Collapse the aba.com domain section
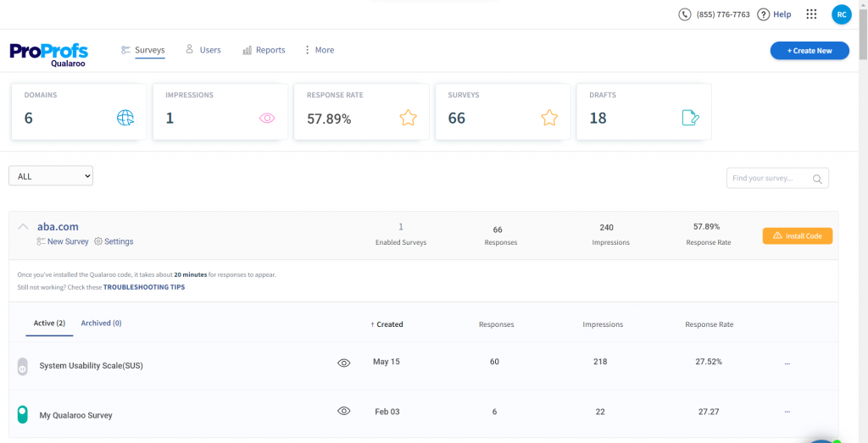 point(23,227)
